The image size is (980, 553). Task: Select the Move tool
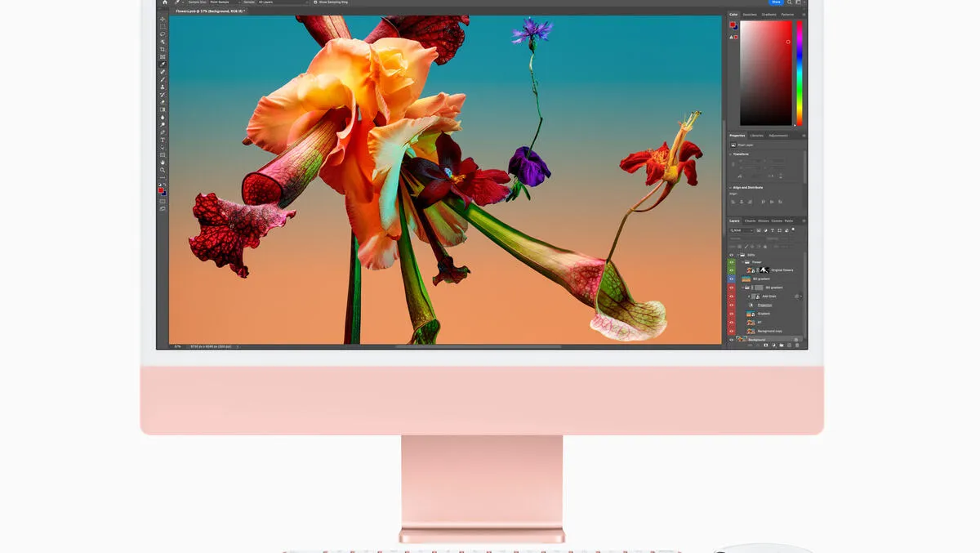tap(163, 19)
